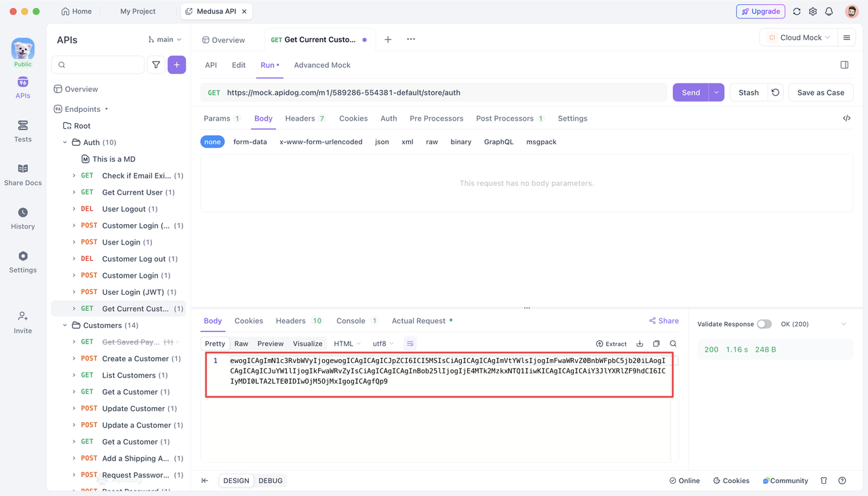Image resolution: width=868 pixels, height=496 pixels.
Task: Click the purple add new API button
Action: [x=177, y=65]
